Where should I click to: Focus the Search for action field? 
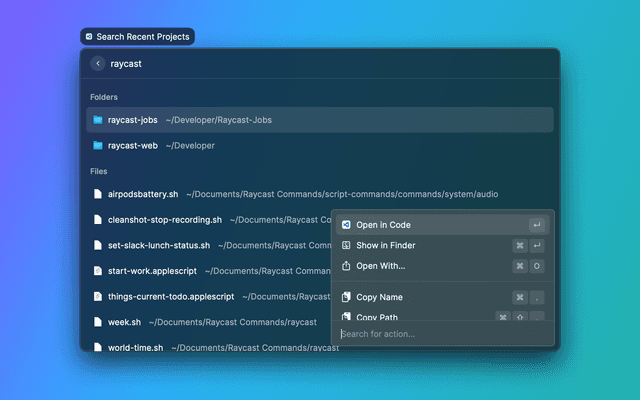(440, 334)
